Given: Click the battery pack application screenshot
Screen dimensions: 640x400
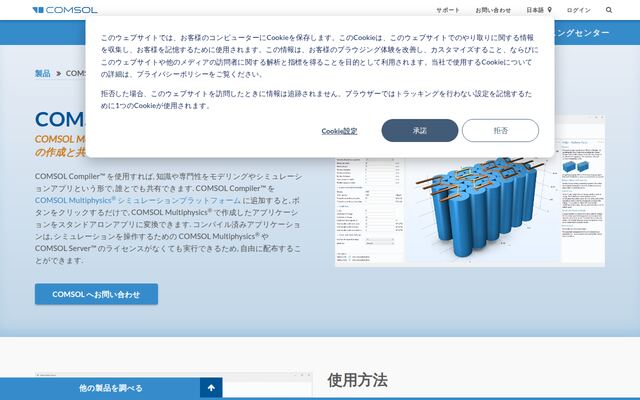Looking at the screenshot, I should click(470, 211).
